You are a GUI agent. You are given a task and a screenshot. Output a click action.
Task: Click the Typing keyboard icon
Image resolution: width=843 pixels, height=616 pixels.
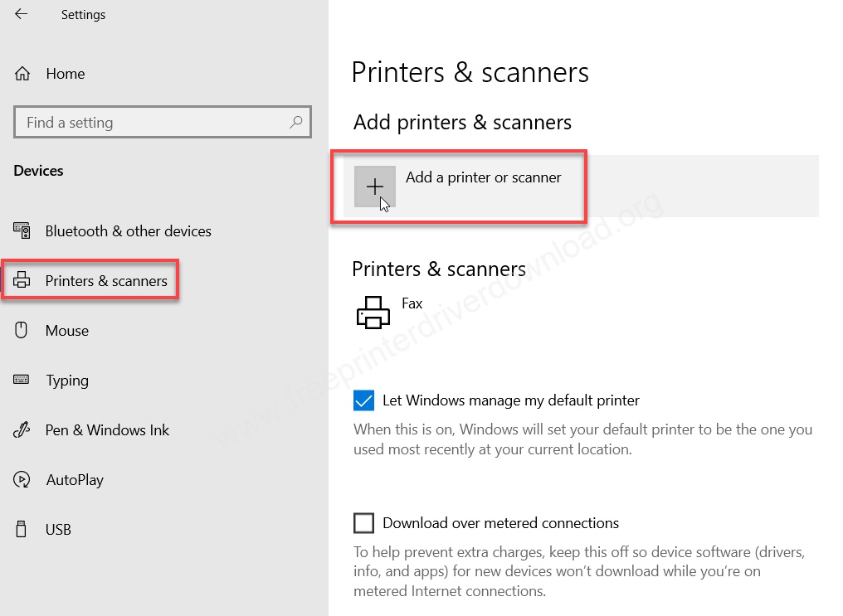click(x=22, y=380)
